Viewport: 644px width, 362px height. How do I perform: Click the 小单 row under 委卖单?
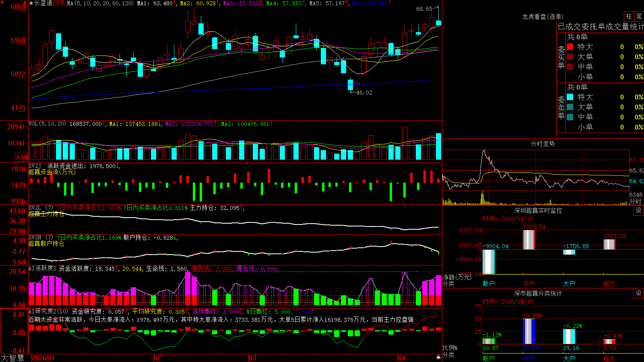click(605, 127)
